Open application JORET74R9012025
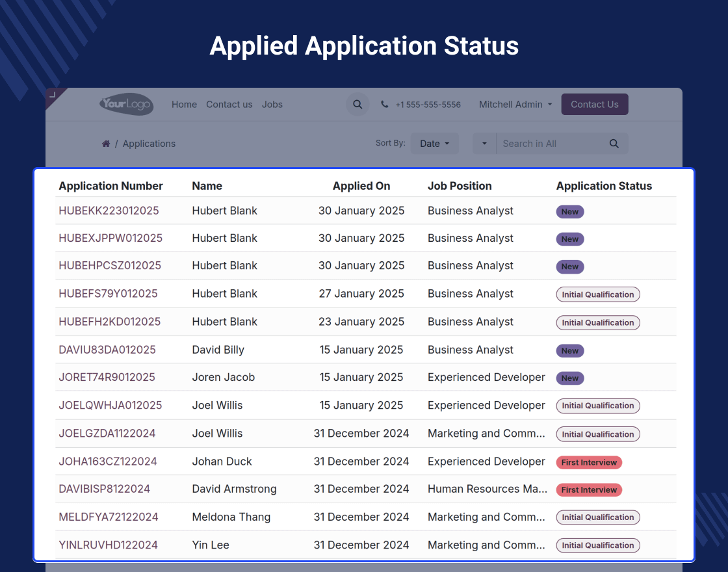 tap(107, 377)
